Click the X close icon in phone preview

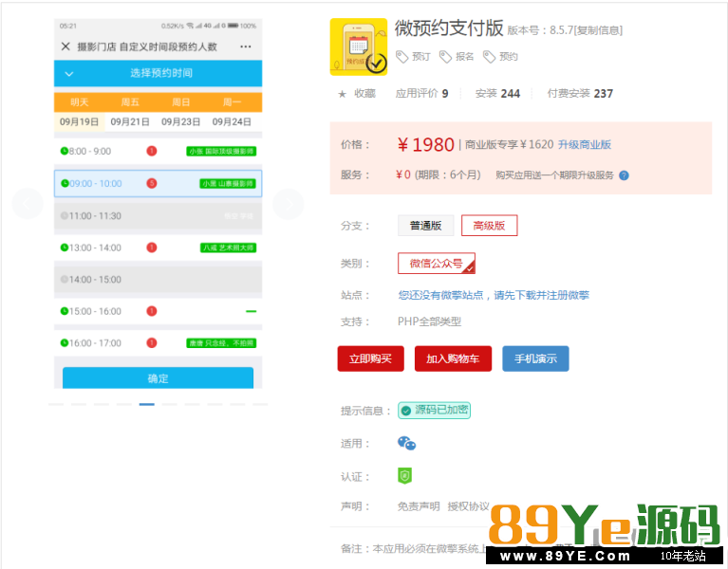tap(65, 46)
